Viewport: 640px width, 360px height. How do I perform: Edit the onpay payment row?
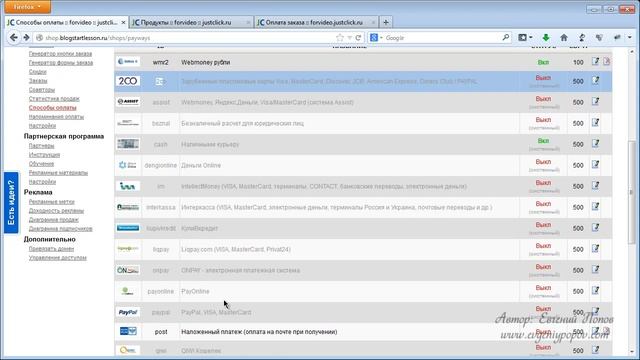[596, 270]
